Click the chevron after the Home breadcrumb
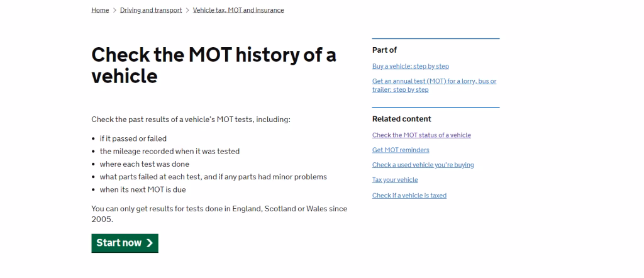The height and width of the screenshot is (278, 644). pyautogui.click(x=114, y=11)
